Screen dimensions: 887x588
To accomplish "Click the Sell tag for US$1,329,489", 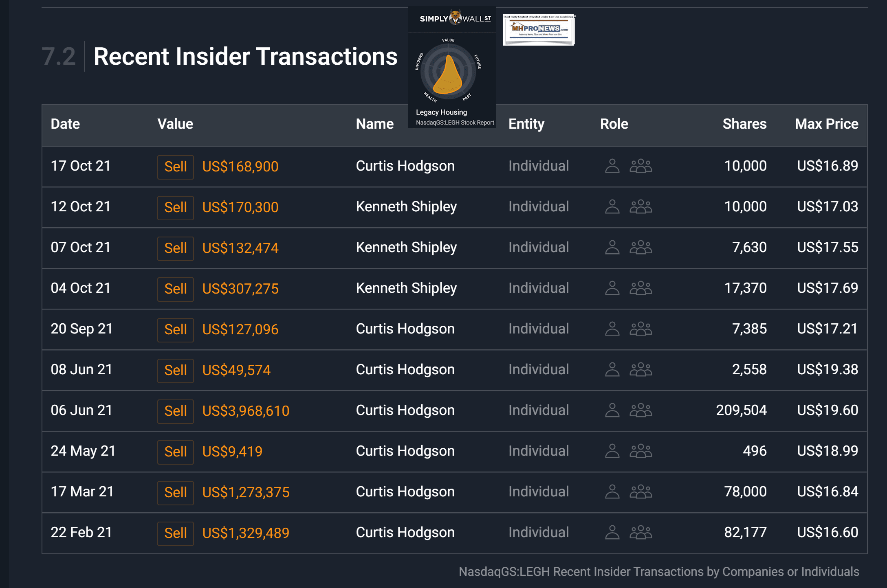I will (176, 533).
